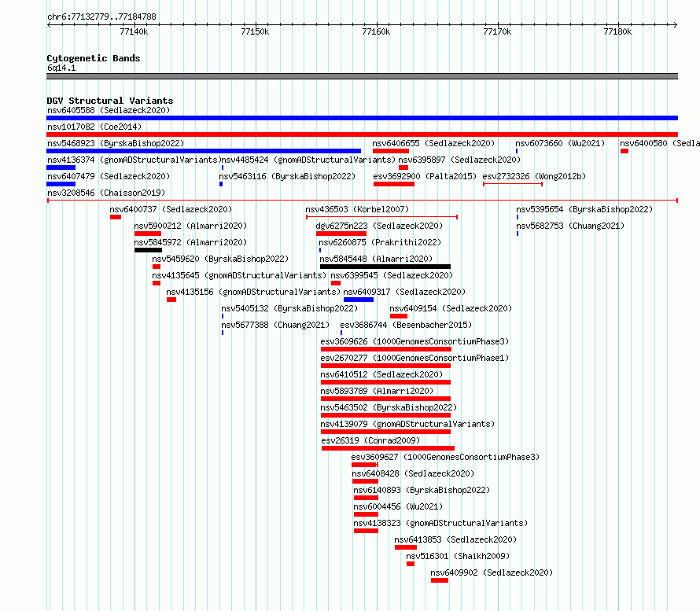Click the left arrow of the ruler
This screenshot has height=611, width=700.
[x=49, y=25]
